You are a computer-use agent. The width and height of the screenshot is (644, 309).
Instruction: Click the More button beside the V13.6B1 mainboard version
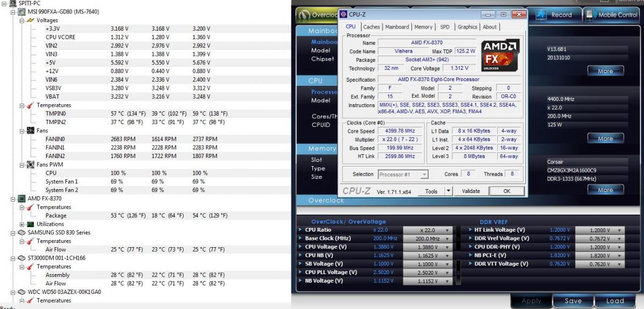click(605, 71)
